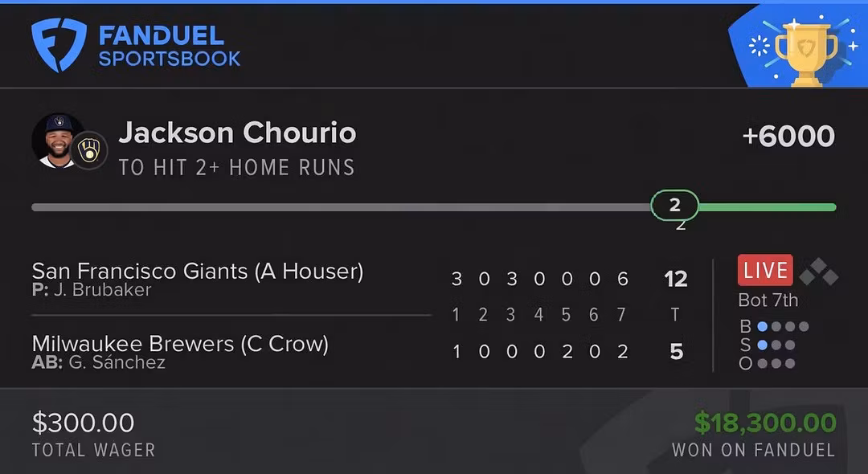This screenshot has height=474, width=868.
Task: Click the baseball diamond bases icon
Action: coord(819,272)
